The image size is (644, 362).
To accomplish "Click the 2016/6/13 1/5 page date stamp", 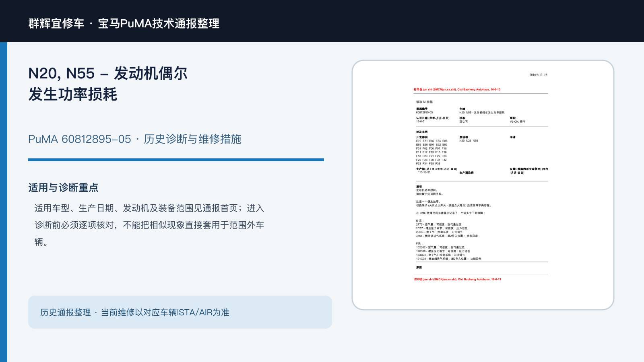I will 538,75.
